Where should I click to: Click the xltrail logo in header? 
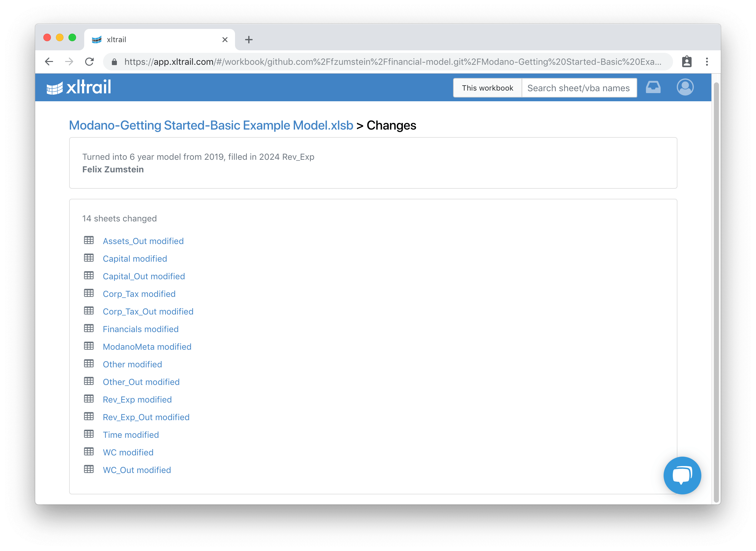click(x=79, y=87)
